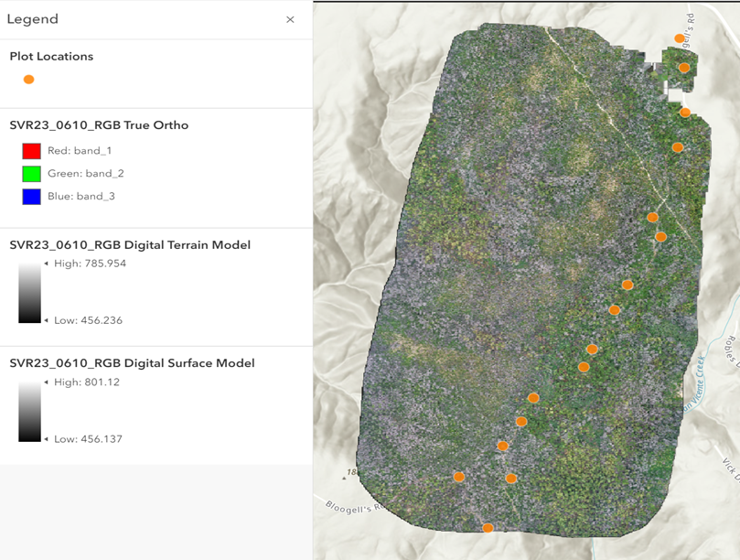Select the SVR23_0610_RGB Digital Surface Model heading
Viewport: 740px width, 560px height.
tap(132, 363)
